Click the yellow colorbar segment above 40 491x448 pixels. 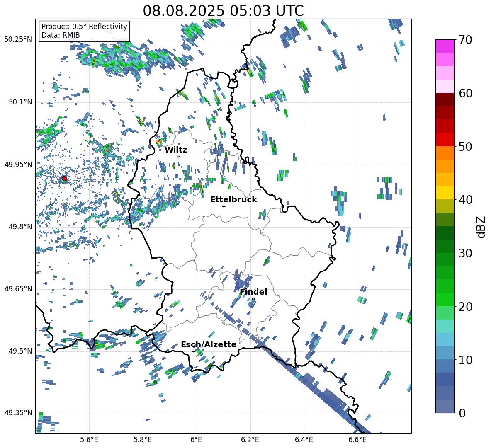(x=445, y=193)
